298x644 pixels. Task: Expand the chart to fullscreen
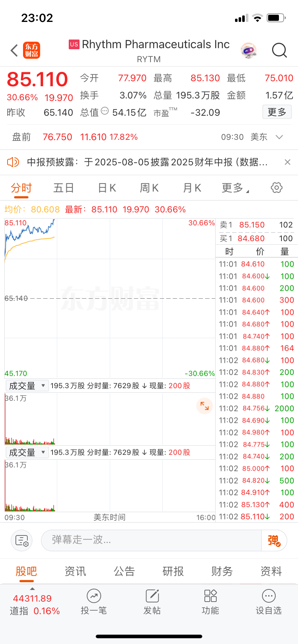(204, 406)
